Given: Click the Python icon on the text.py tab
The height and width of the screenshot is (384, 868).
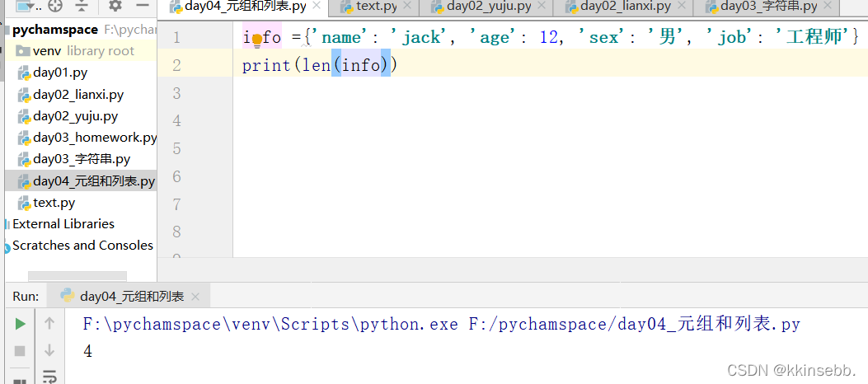Looking at the screenshot, I should pos(347,7).
